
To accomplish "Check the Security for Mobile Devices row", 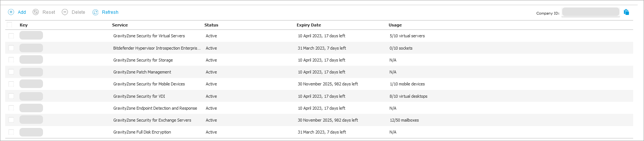I will tap(11, 84).
